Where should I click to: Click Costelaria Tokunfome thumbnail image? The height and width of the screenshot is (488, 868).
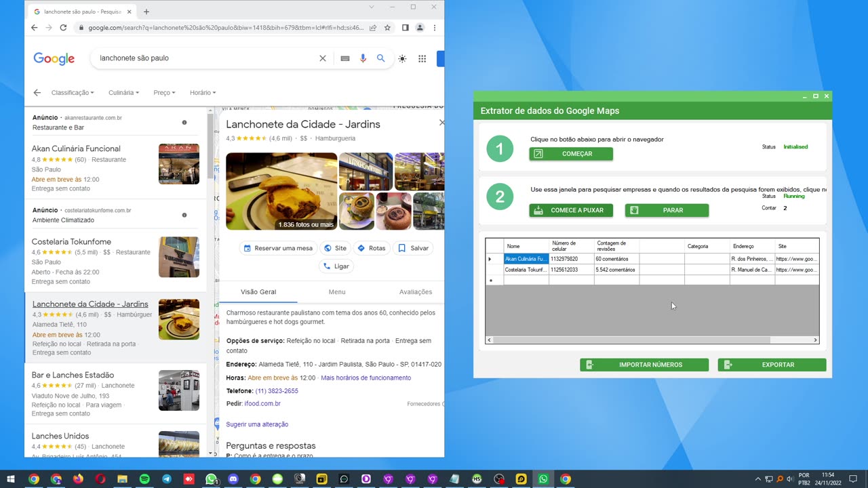point(179,257)
